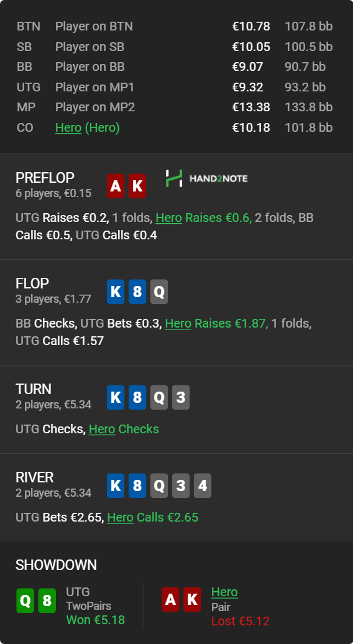Viewport: 353px width, 644px height.
Task: Click the red Ace card in preflop
Action: [x=116, y=186]
